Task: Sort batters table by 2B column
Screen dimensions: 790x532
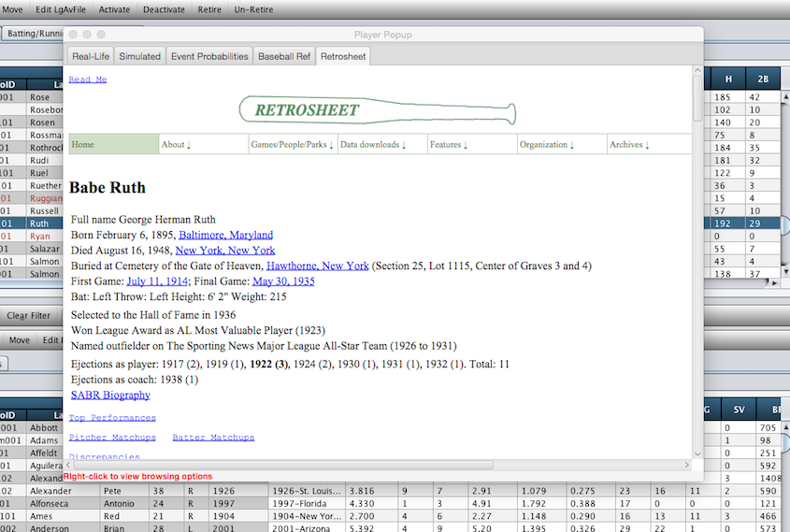Action: coord(763,79)
